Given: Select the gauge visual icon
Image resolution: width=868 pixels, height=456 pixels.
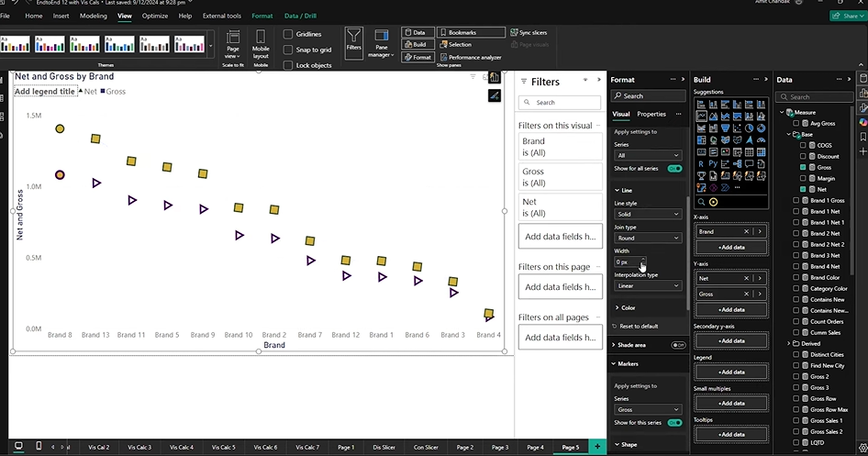Looking at the screenshot, I should 762,140.
